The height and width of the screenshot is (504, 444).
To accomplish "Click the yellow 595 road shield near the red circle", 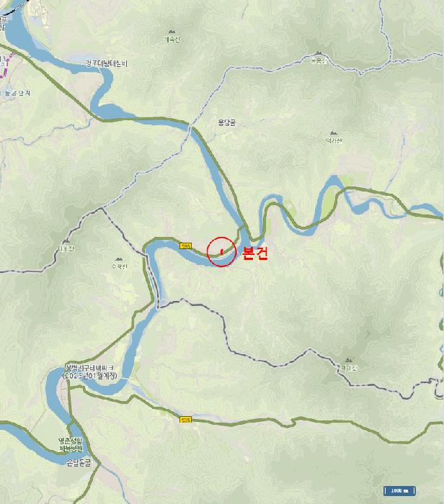I will [186, 246].
